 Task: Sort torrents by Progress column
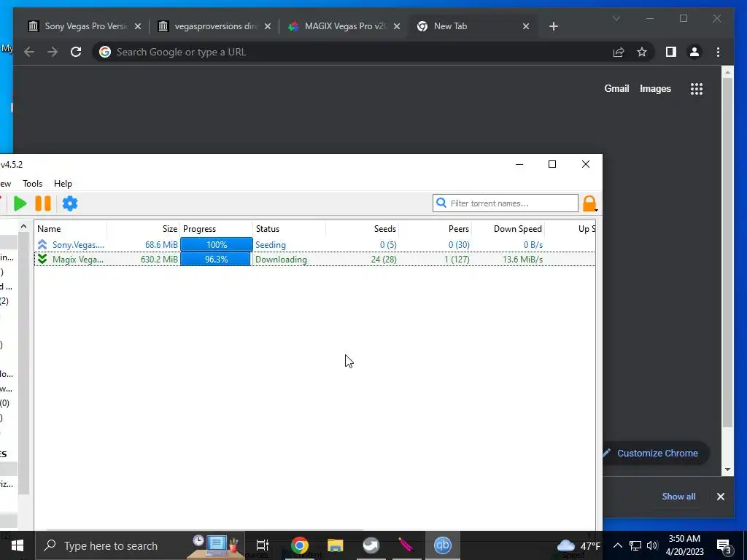click(217, 229)
